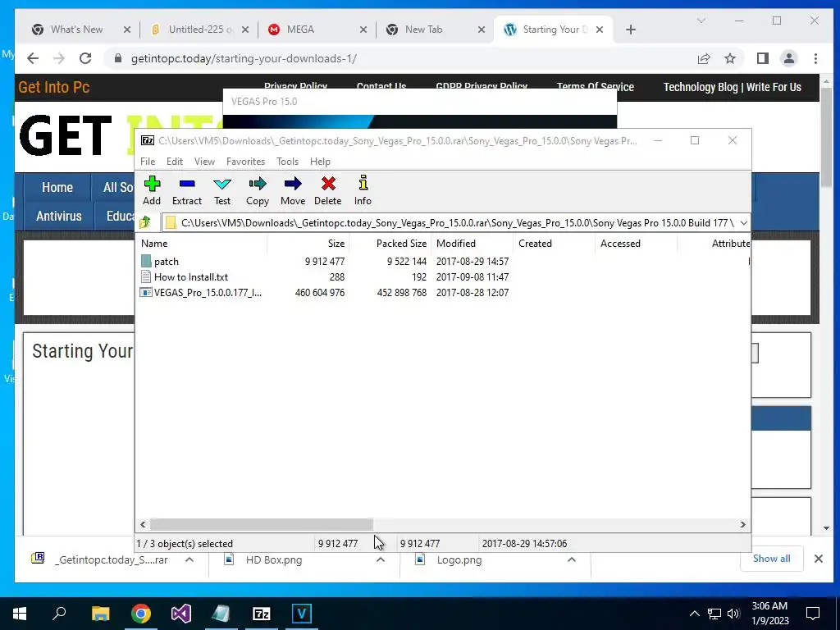Reload the page in Chrome
This screenshot has height=630, width=840.
[x=85, y=58]
